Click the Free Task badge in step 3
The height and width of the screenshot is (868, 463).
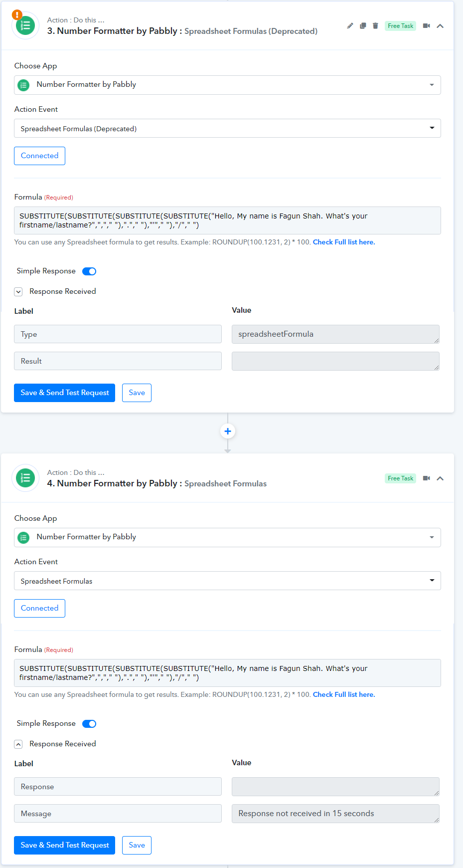pyautogui.click(x=400, y=26)
